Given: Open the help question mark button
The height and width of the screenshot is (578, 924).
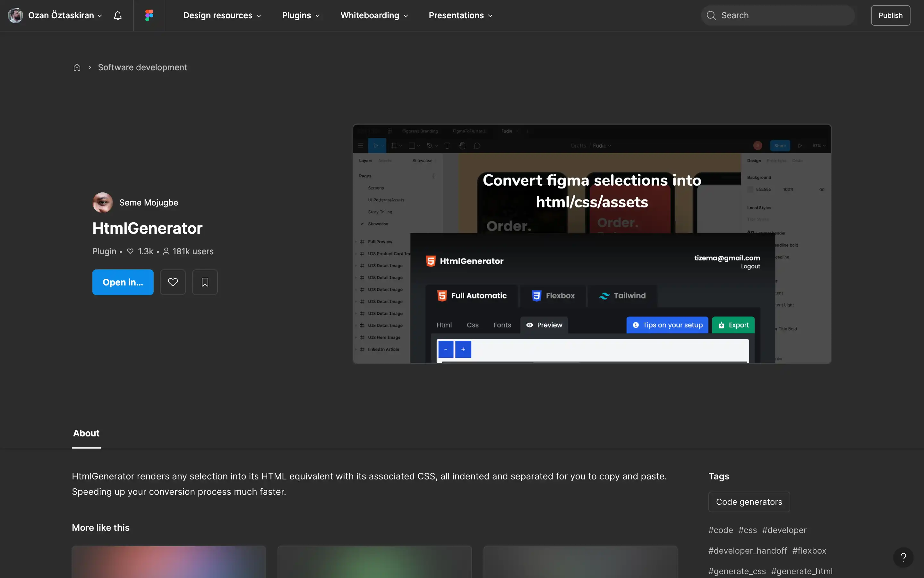Looking at the screenshot, I should 903,557.
